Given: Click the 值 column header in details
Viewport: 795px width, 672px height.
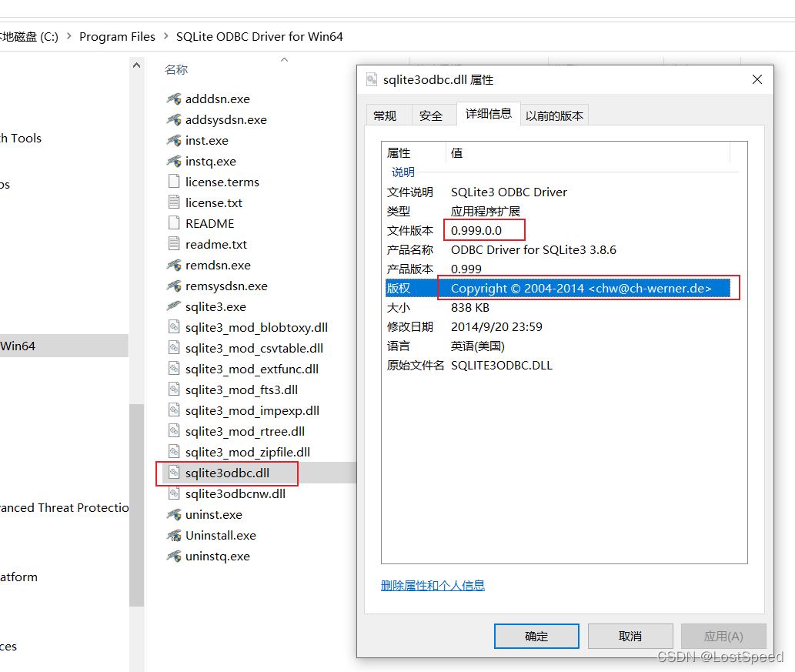Looking at the screenshot, I should tap(456, 152).
